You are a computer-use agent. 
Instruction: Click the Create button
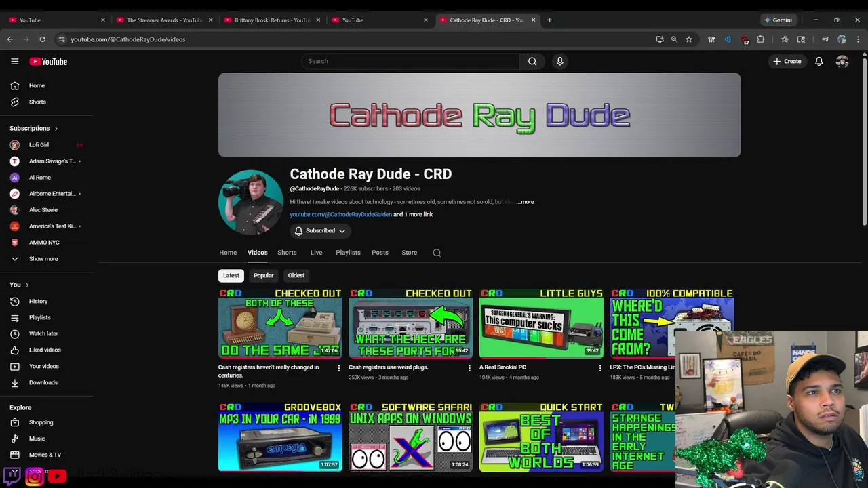pyautogui.click(x=787, y=61)
